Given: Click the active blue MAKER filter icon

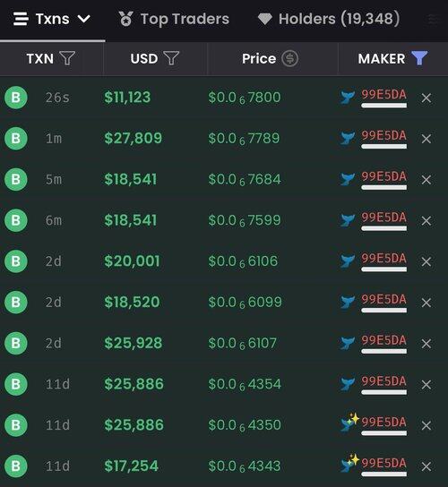Looking at the screenshot, I should coord(419,58).
